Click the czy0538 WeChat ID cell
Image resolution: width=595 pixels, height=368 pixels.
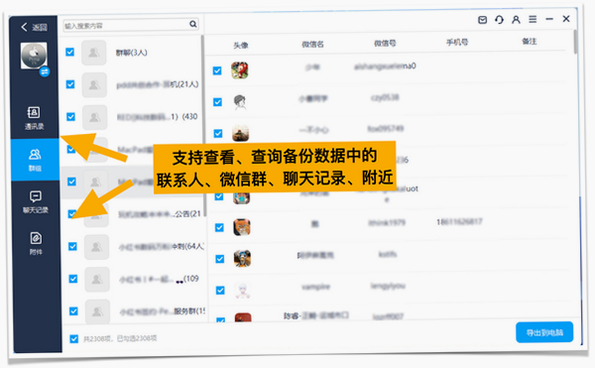tap(385, 98)
